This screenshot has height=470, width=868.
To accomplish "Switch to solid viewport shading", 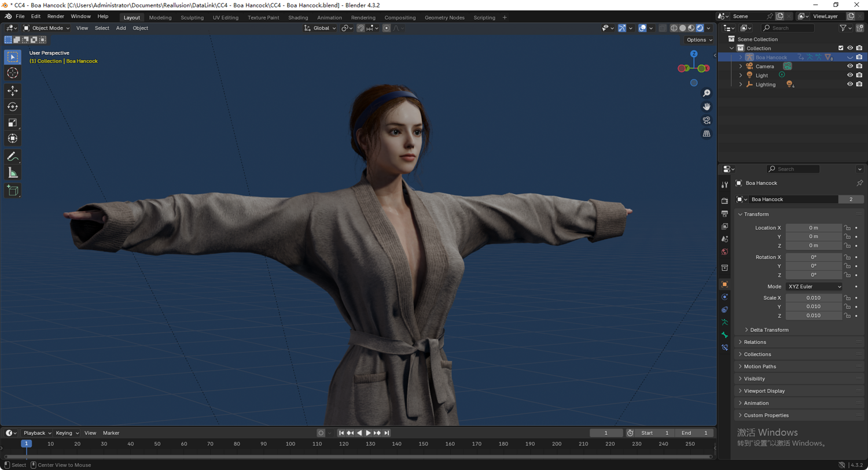I will (x=683, y=28).
